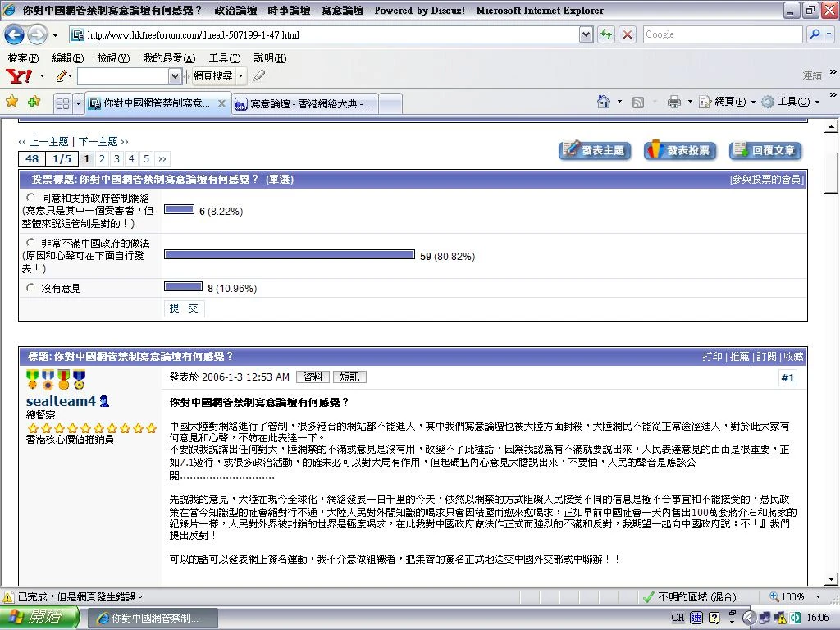Open recent pages dropdown arrow near Forward
The height and width of the screenshot is (630, 840).
pyautogui.click(x=55, y=35)
